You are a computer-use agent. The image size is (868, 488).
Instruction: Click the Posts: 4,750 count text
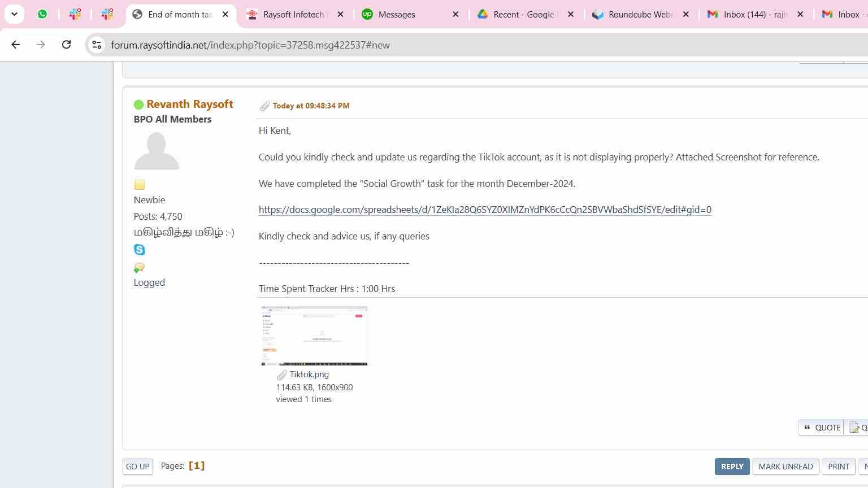pos(158,216)
